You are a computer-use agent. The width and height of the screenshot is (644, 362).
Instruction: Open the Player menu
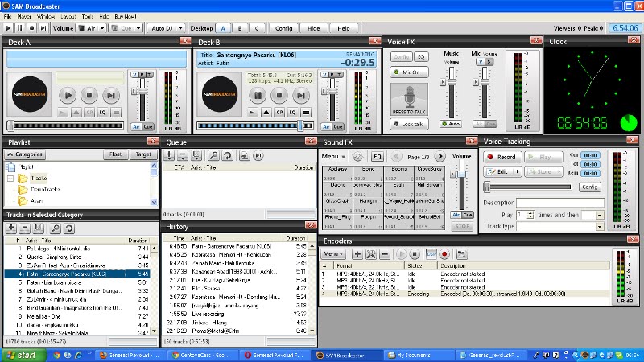24,16
